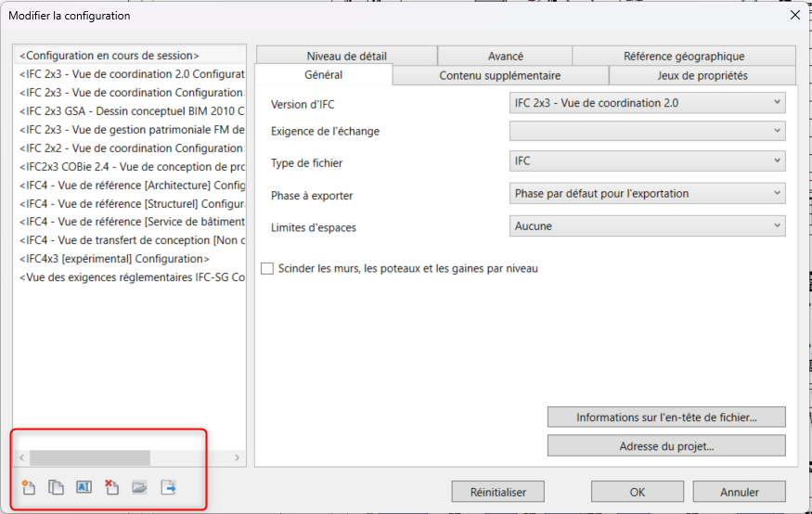The width and height of the screenshot is (812, 514).
Task: Select 'IFC2x3 COBie 2.4 - Vue de conception'
Action: coord(130,167)
